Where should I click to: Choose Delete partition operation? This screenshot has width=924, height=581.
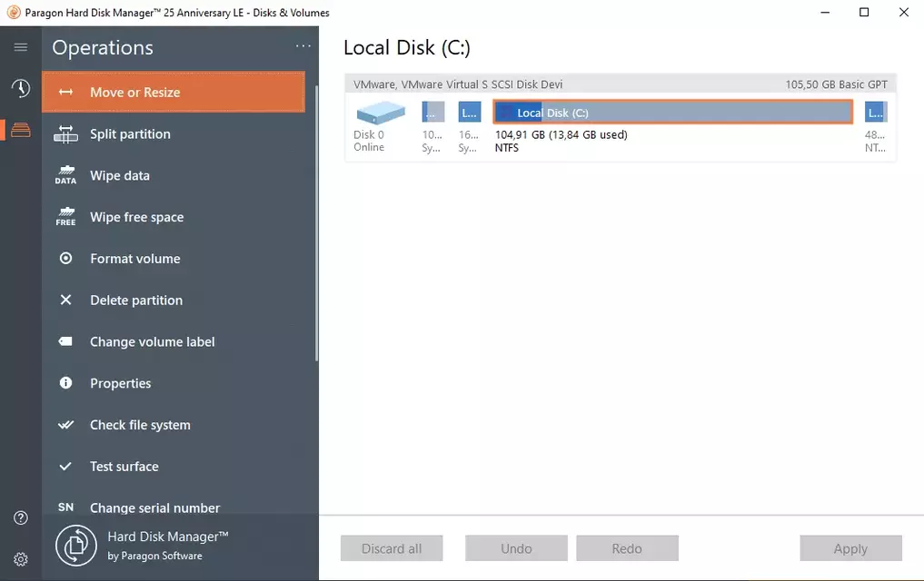[174, 300]
